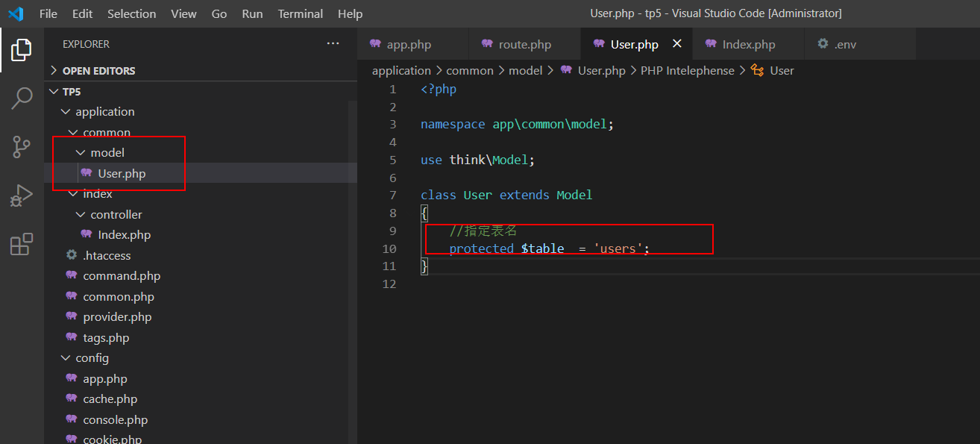Place cursor on 'use think\Model' line
Image resolution: width=980 pixels, height=444 pixels.
pyautogui.click(x=477, y=160)
